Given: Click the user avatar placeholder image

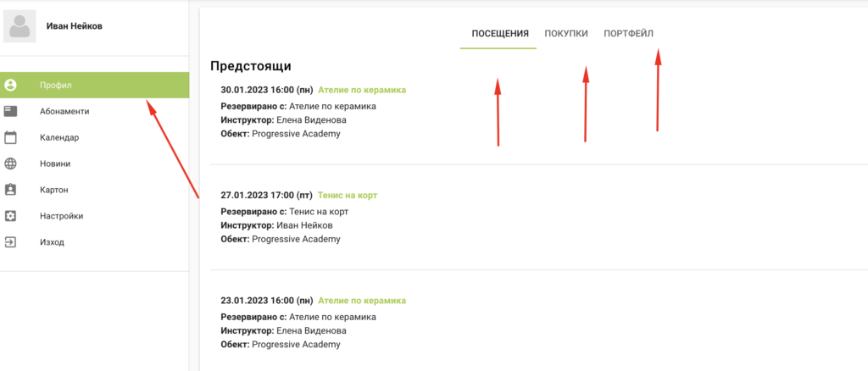Looking at the screenshot, I should click(x=20, y=26).
